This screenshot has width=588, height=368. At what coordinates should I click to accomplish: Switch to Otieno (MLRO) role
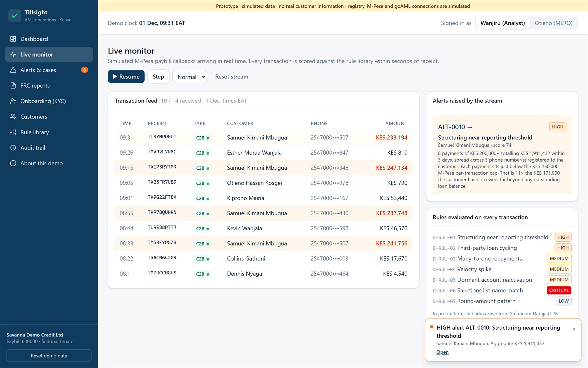click(553, 23)
